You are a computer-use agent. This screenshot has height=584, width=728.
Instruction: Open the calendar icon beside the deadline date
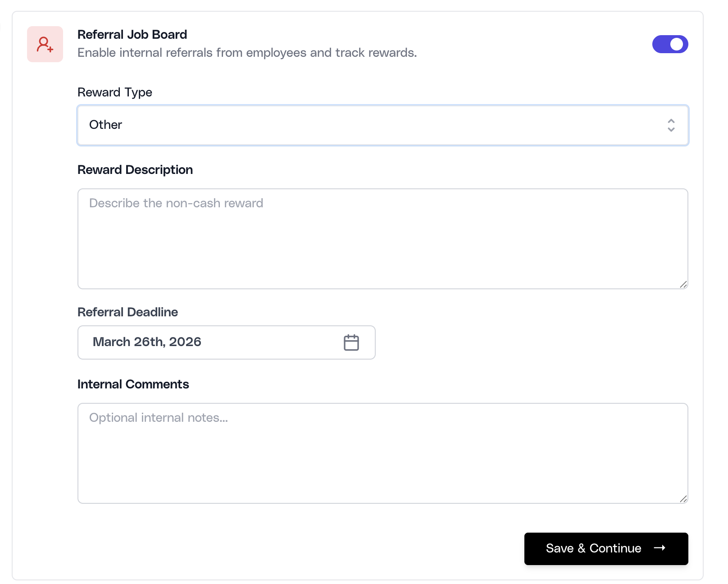pyautogui.click(x=352, y=342)
